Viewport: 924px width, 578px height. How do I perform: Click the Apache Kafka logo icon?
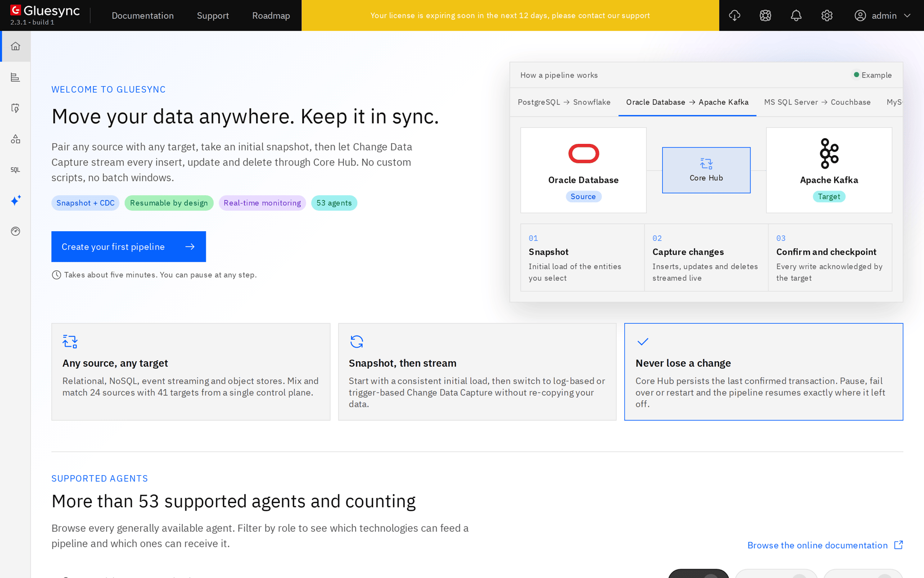coord(829,153)
